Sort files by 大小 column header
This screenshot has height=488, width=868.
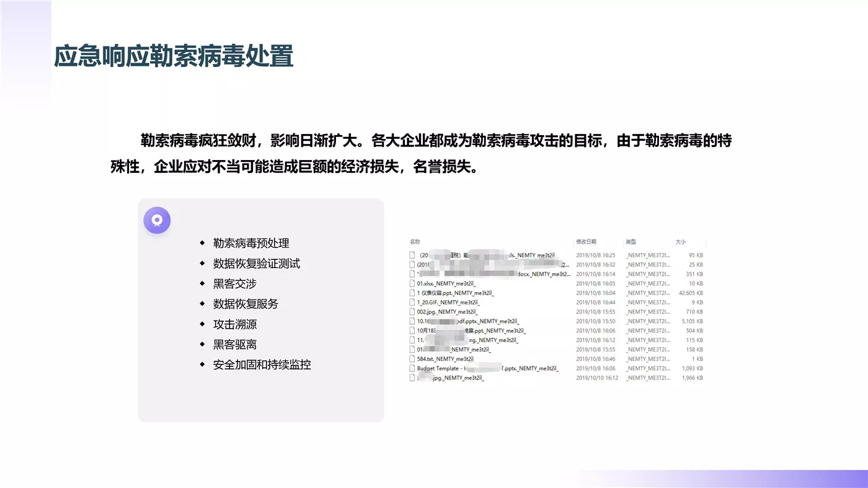pyautogui.click(x=680, y=242)
